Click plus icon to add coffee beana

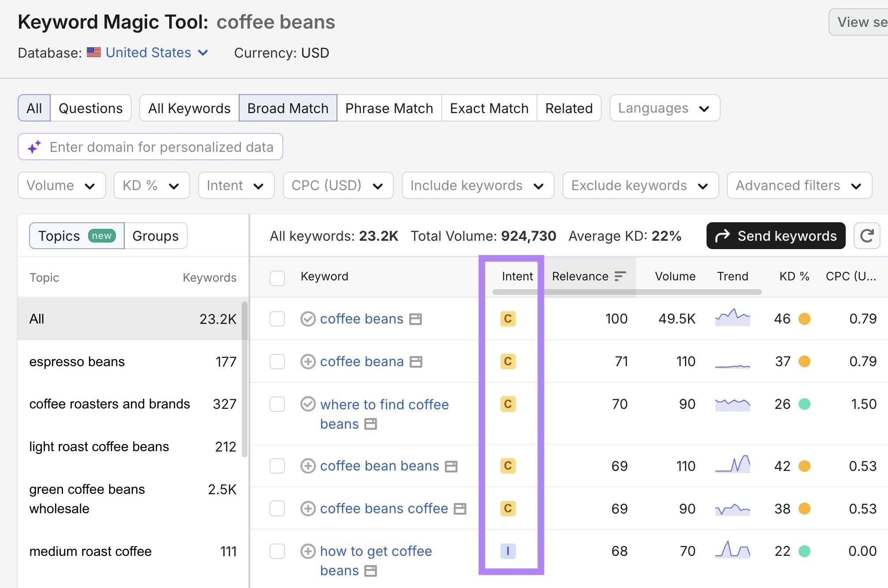click(308, 362)
